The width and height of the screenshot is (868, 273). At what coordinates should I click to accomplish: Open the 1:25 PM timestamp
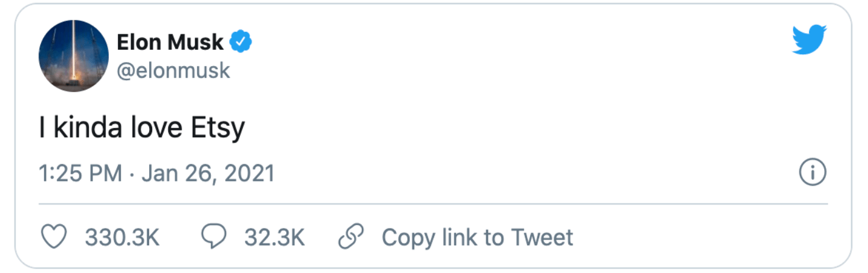tap(81, 174)
